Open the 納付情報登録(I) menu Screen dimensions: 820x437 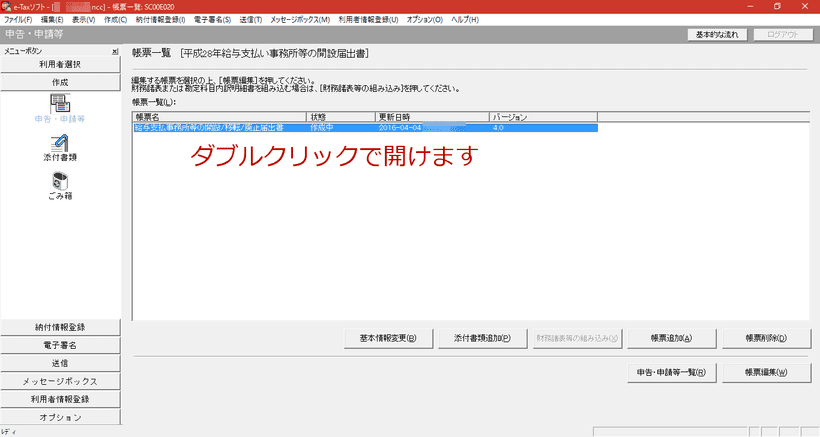(160, 20)
